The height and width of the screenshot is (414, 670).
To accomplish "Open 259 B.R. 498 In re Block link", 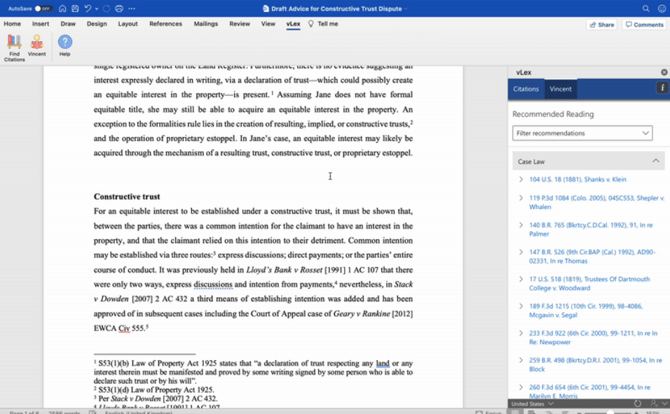I will 596,364.
